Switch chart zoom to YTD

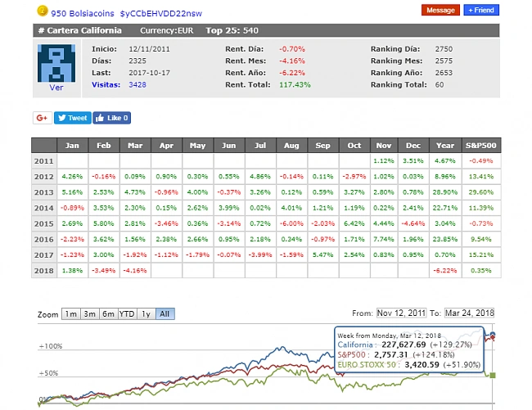coord(128,314)
